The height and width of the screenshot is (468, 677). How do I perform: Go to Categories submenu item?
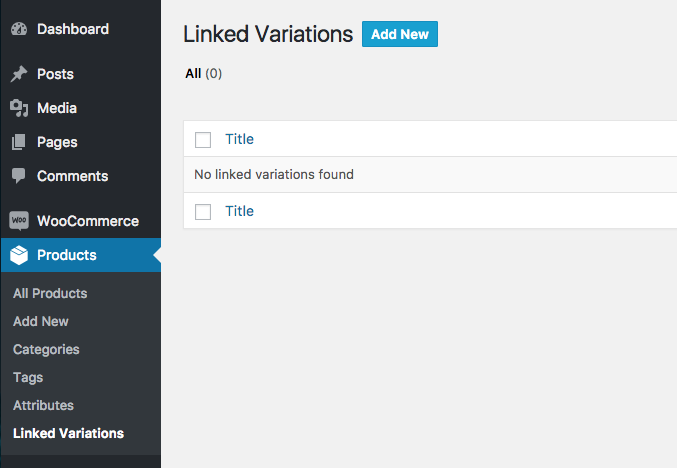pos(46,349)
